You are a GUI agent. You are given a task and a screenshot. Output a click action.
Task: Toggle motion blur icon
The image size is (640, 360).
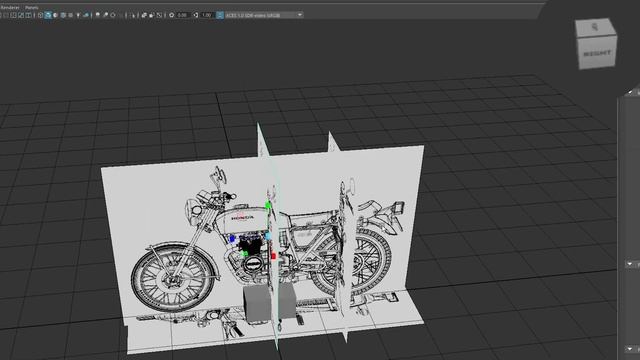(x=105, y=15)
